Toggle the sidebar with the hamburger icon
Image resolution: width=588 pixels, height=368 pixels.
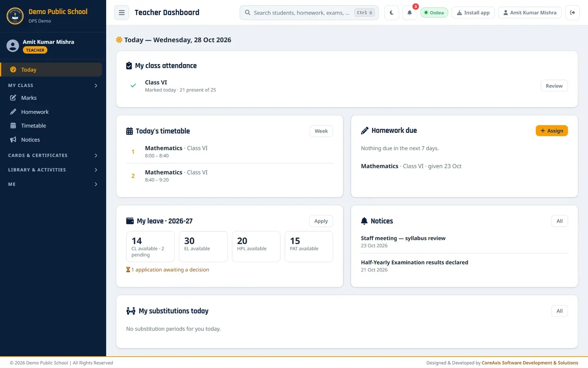pos(122,13)
